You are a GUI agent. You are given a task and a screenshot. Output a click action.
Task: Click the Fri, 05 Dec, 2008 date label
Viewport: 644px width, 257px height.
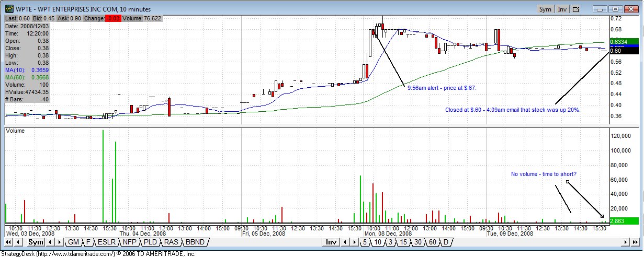click(264, 234)
